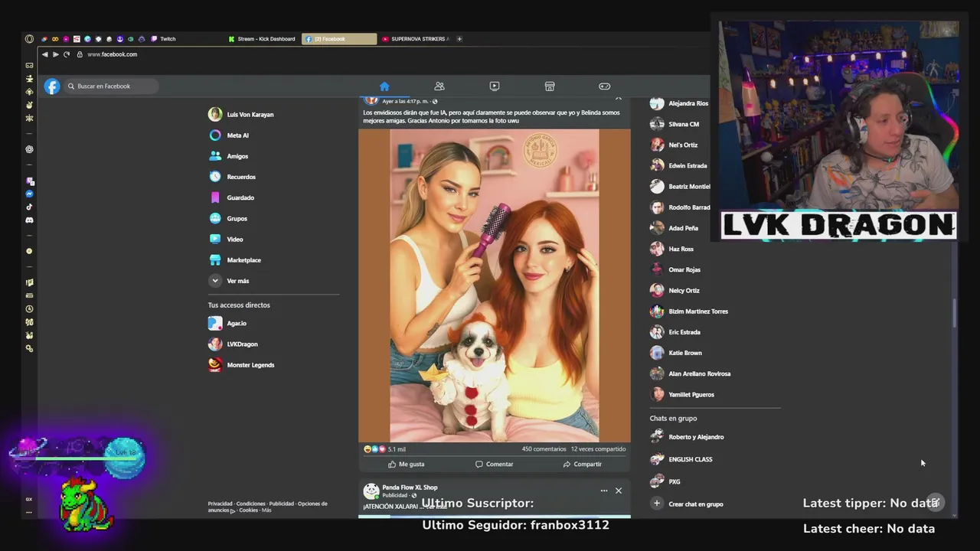Open the Panda Flow XL Shop ad options
980x551 pixels.
pos(604,491)
